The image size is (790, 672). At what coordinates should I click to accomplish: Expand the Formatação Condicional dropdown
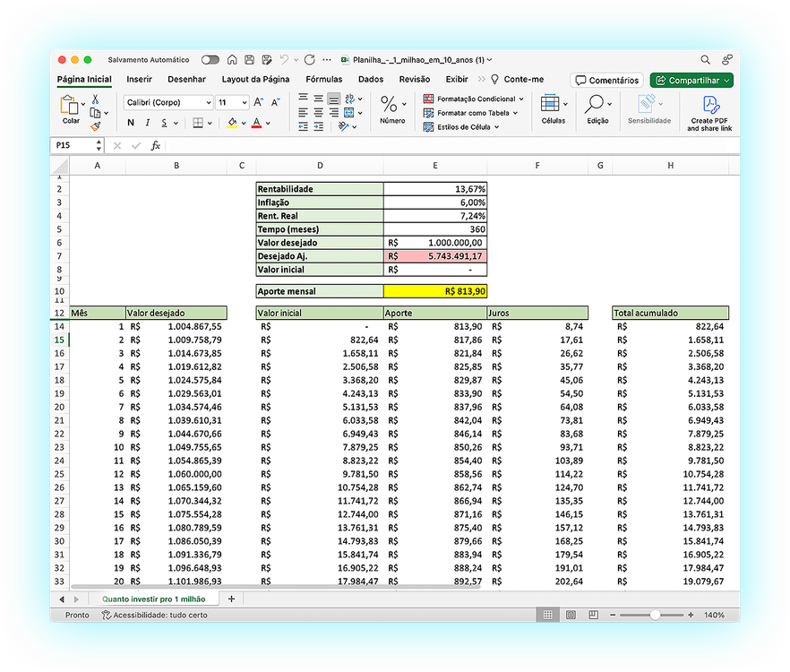[x=475, y=99]
